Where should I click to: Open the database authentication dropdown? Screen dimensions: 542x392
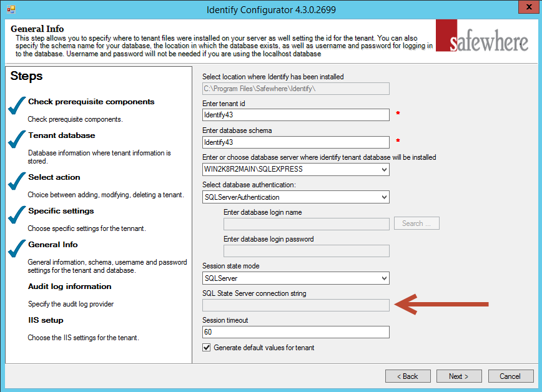point(384,197)
